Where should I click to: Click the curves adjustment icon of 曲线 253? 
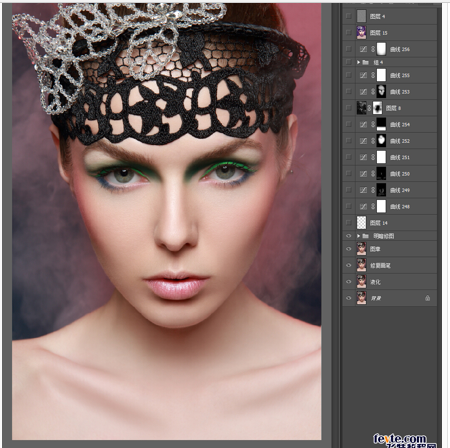click(x=363, y=92)
